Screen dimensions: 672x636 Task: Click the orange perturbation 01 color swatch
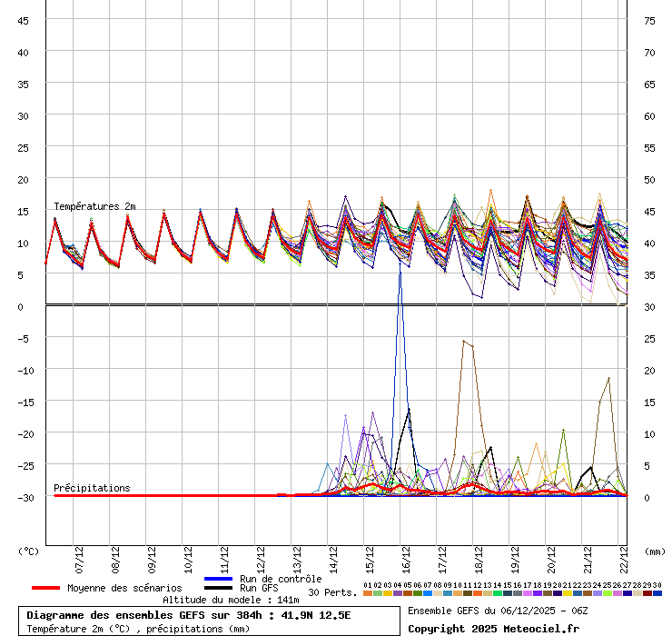367,593
